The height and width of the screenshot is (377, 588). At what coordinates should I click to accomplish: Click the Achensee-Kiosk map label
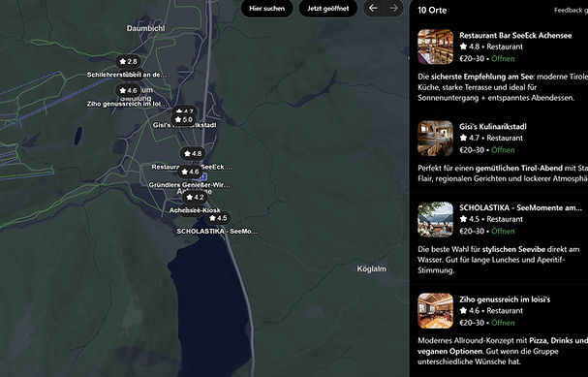(x=195, y=210)
